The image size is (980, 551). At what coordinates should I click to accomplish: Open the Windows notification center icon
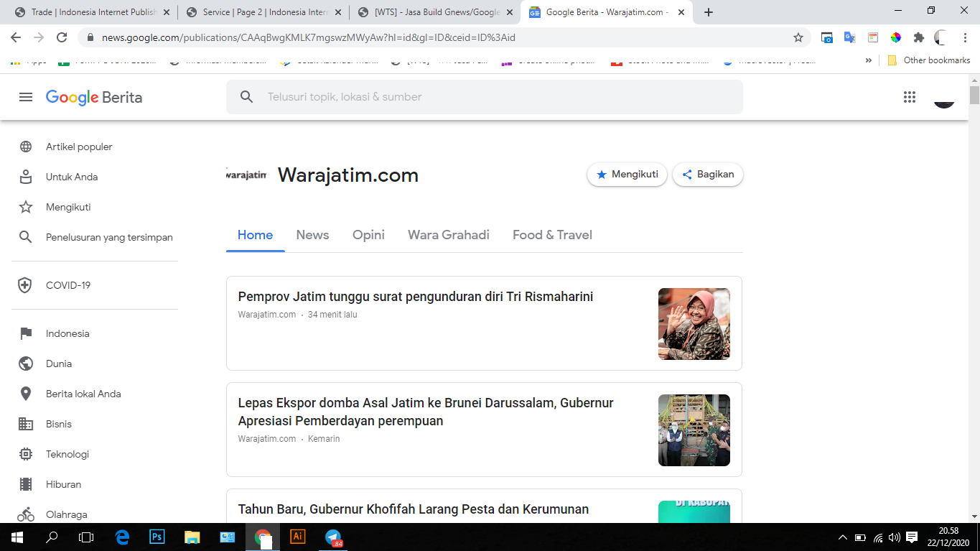click(912, 537)
